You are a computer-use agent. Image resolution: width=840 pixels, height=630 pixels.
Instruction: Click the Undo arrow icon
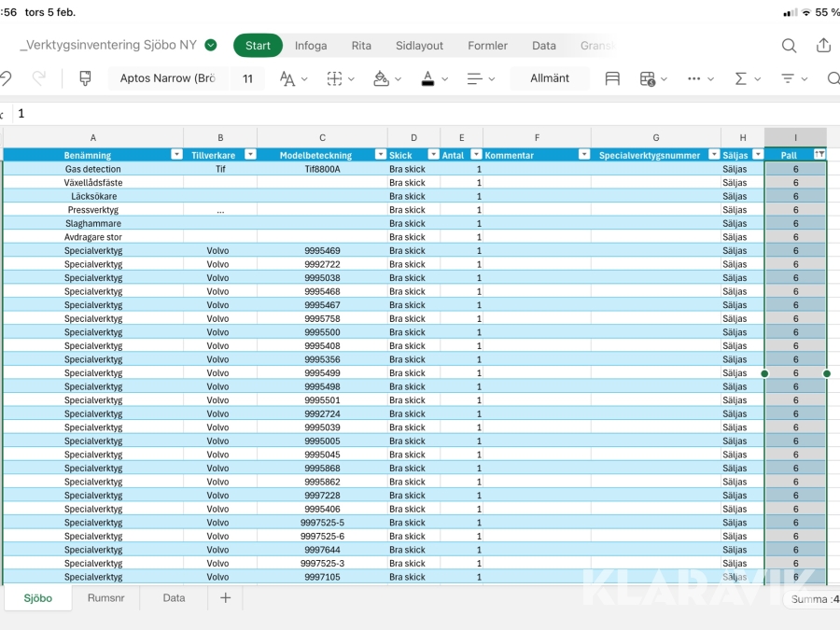6,78
